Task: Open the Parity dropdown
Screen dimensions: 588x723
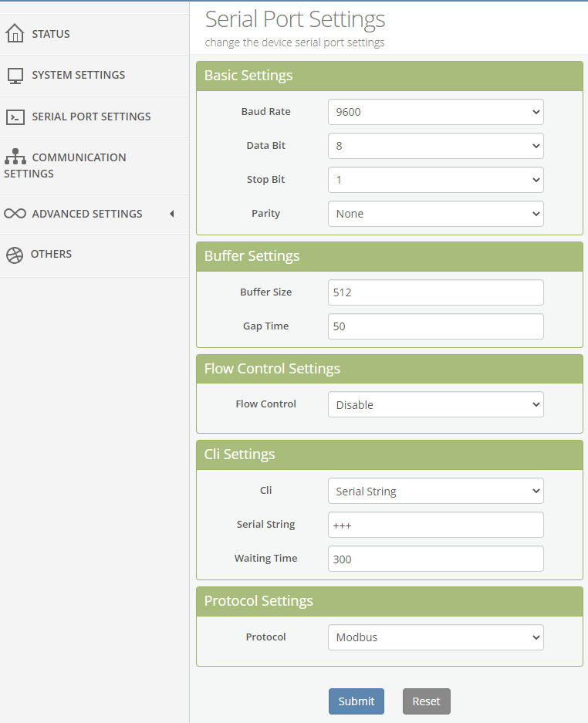Action: (x=436, y=214)
